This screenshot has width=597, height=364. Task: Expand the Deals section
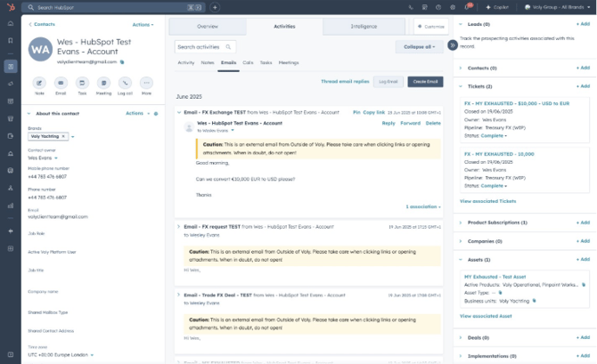[x=461, y=337]
